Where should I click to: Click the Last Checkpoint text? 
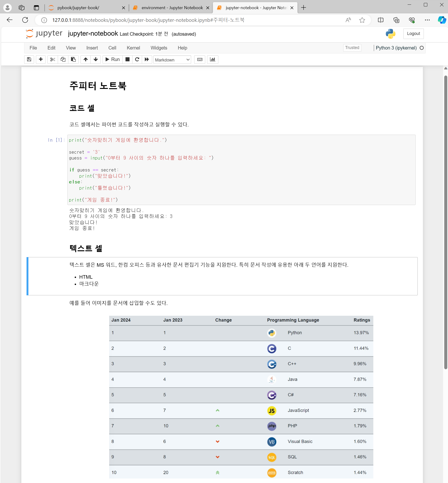click(144, 34)
